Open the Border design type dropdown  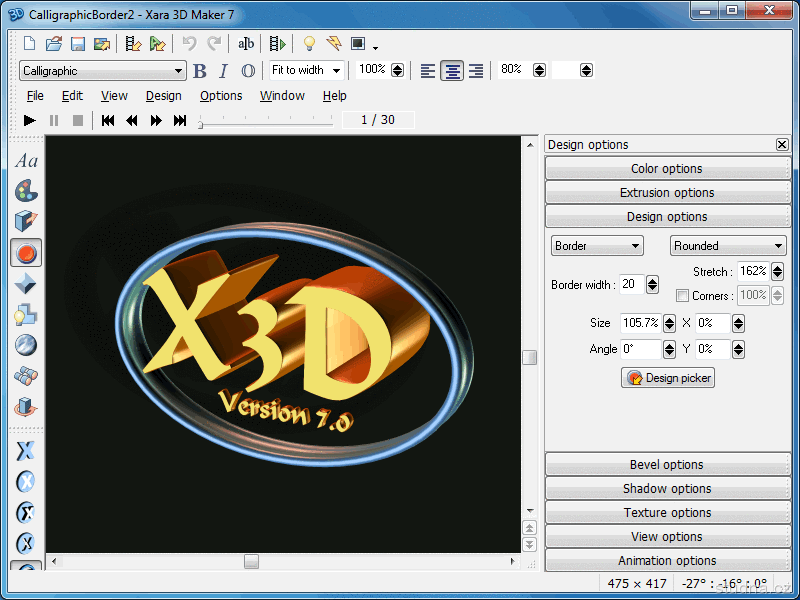pos(597,246)
